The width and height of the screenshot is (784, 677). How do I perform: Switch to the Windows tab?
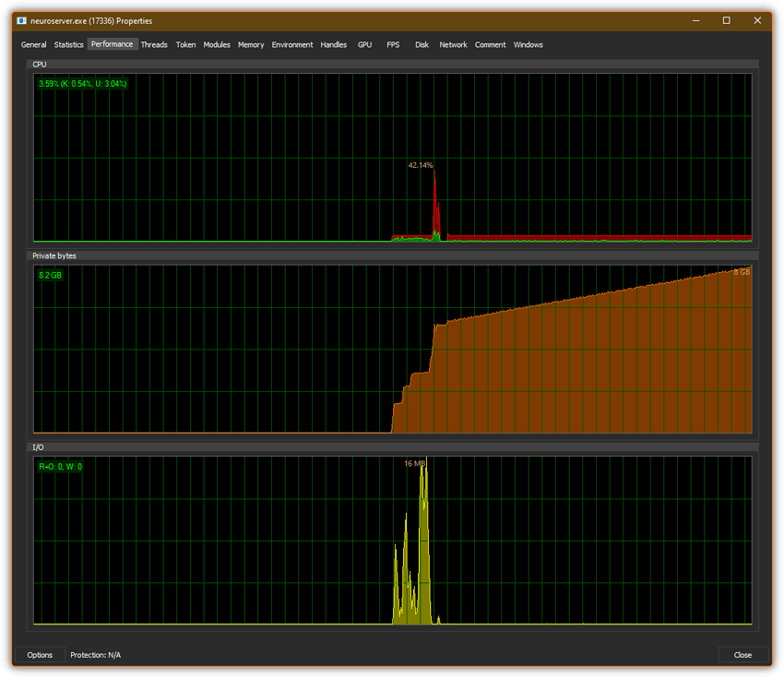tap(528, 44)
